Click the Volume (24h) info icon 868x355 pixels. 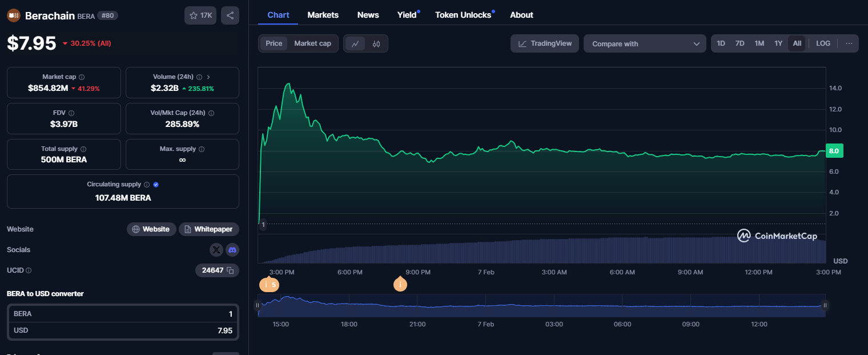coord(199,77)
